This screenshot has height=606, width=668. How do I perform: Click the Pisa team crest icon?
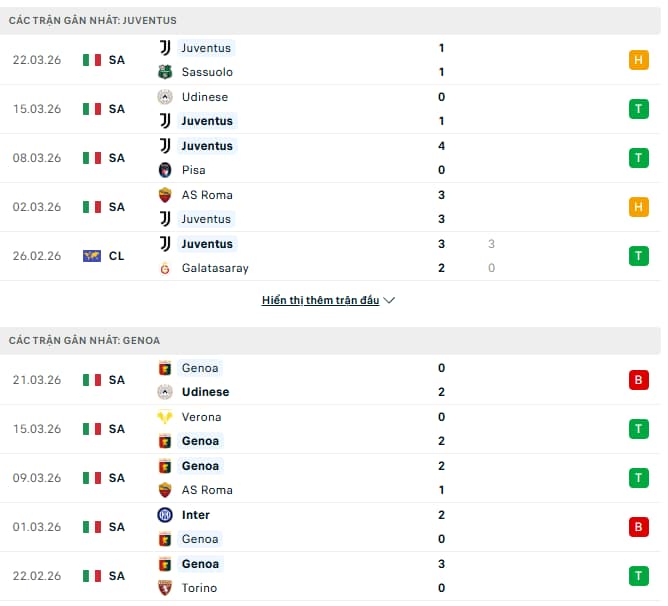[165, 170]
